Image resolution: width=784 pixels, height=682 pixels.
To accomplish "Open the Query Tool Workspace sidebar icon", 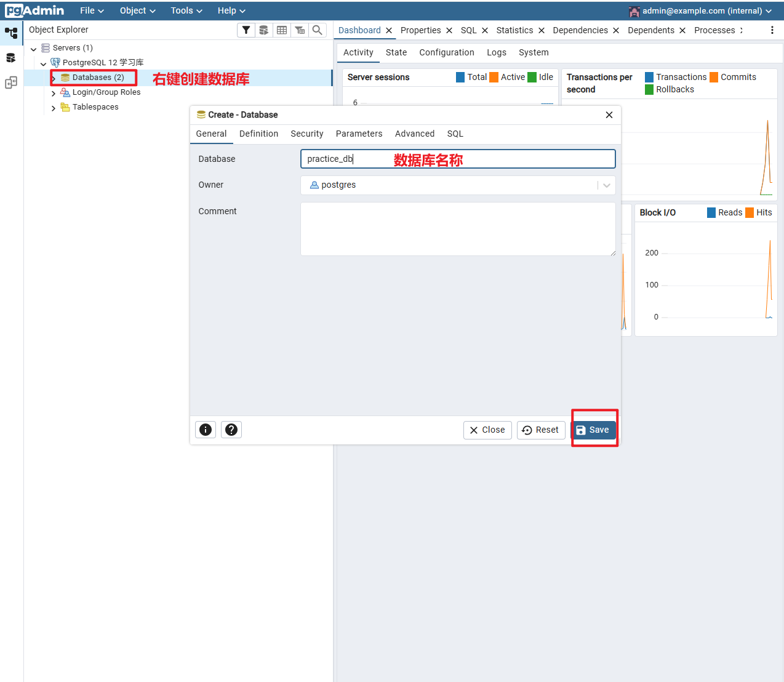I will click(x=11, y=58).
